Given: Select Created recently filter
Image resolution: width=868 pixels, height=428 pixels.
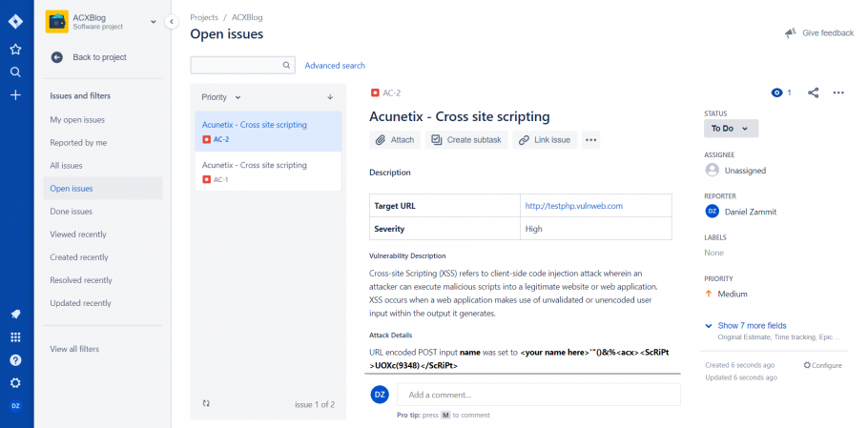Looking at the screenshot, I should coord(103,257).
